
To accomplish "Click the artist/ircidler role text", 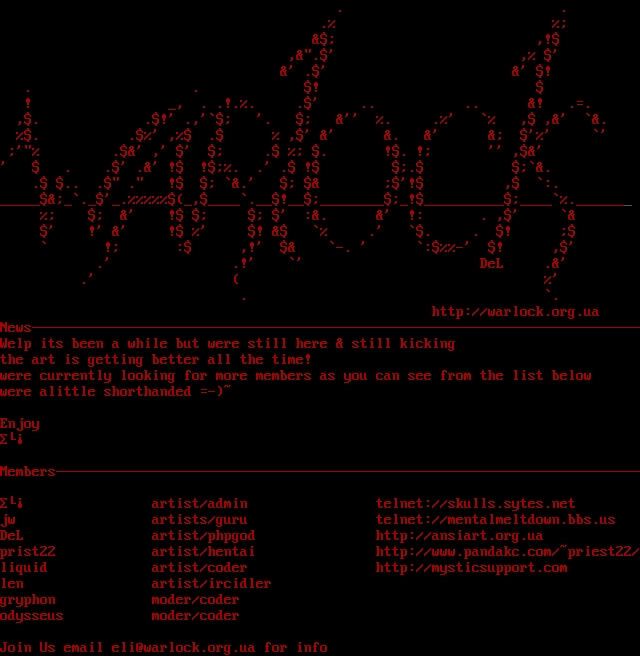I will (211, 584).
